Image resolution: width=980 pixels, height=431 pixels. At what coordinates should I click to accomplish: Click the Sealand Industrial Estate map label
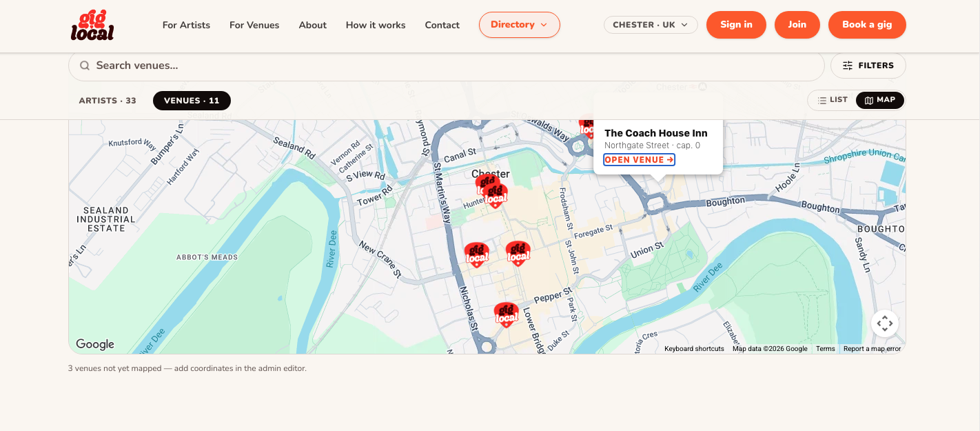click(106, 219)
